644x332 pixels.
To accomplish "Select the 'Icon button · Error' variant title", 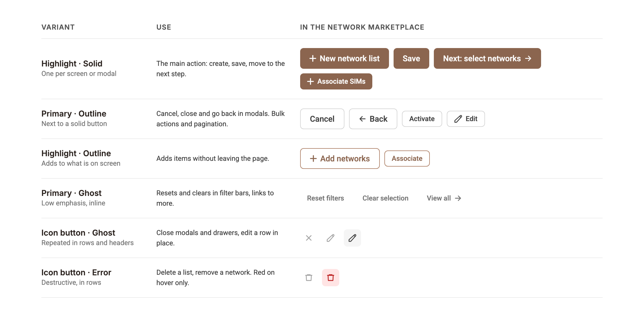I will click(x=76, y=272).
